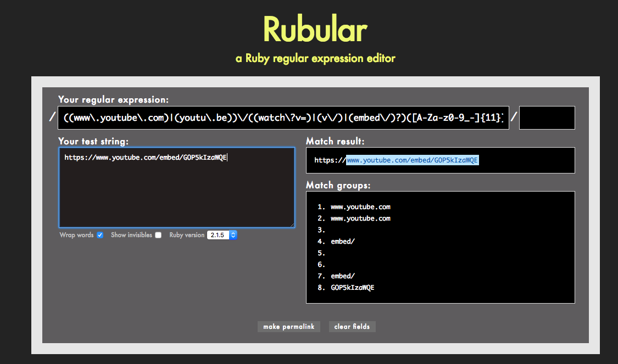This screenshot has height=364, width=618.
Task: Select match group 1 www.youtube.com
Action: pyautogui.click(x=360, y=207)
